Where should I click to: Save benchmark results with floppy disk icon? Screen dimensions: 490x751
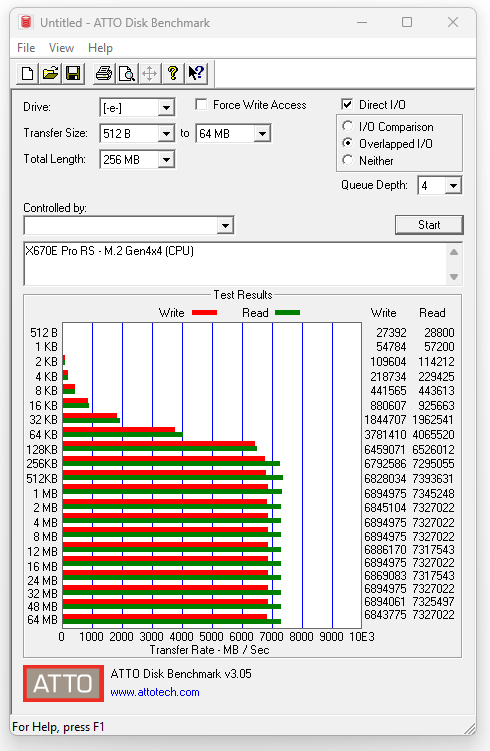[73, 73]
